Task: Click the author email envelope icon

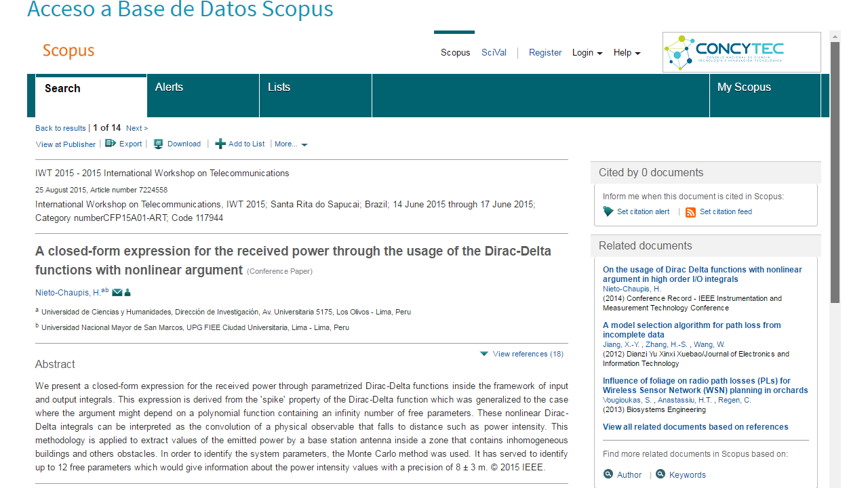Action: [x=117, y=293]
